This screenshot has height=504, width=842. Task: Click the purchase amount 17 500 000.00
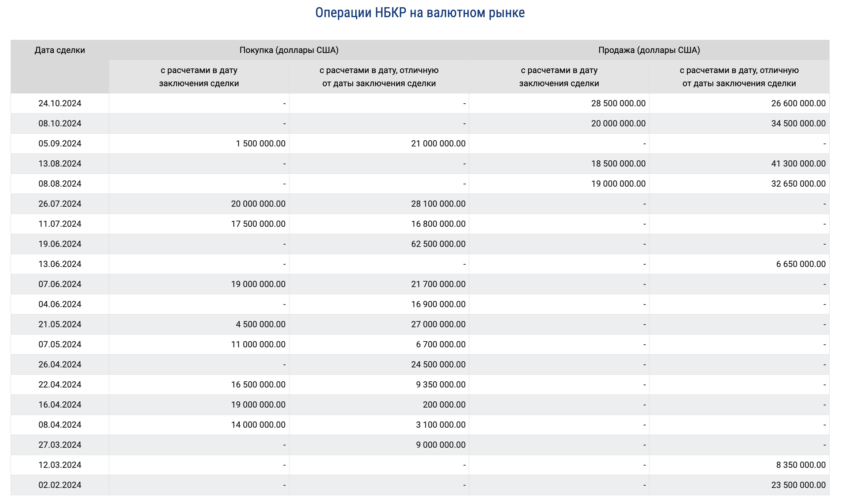(x=258, y=224)
